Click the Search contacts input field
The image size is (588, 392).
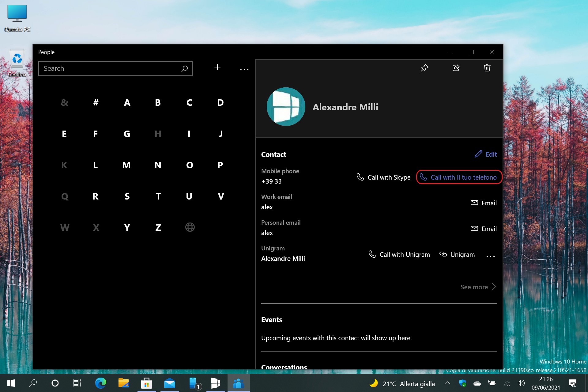pyautogui.click(x=115, y=69)
